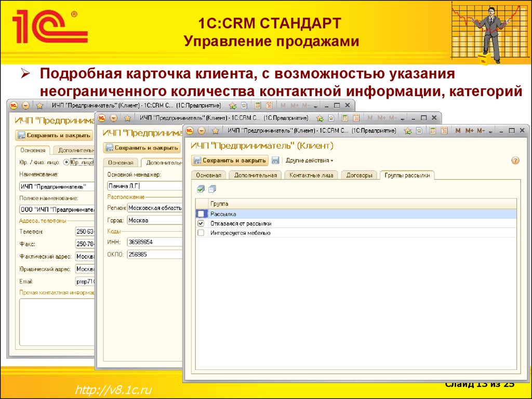Image resolution: width=532 pixels, height=399 pixels.
Task: Click the 1C logo icon in front window
Action: click(191, 130)
